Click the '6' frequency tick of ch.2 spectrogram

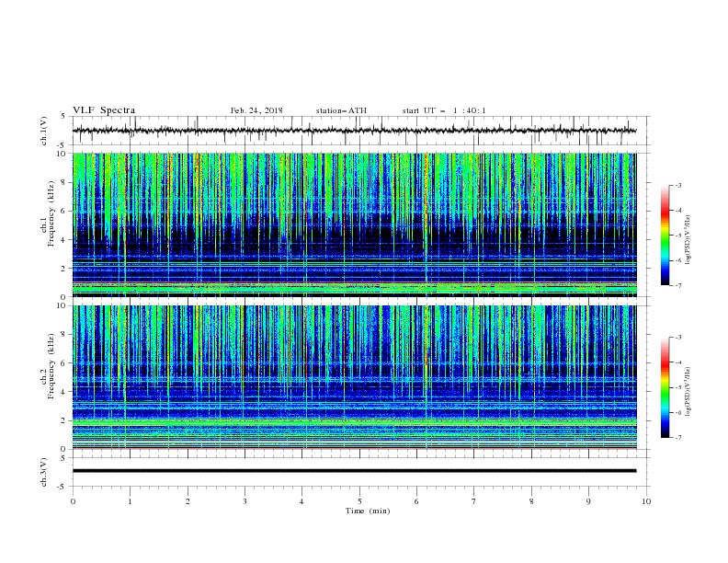click(x=64, y=362)
